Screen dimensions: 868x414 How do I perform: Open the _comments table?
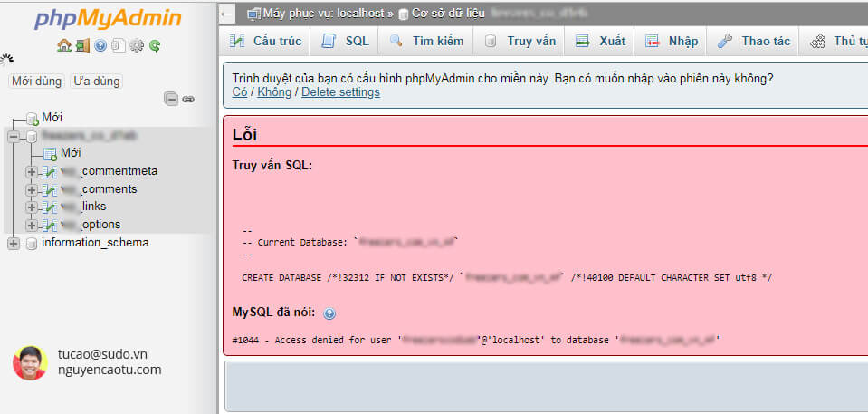coord(99,189)
